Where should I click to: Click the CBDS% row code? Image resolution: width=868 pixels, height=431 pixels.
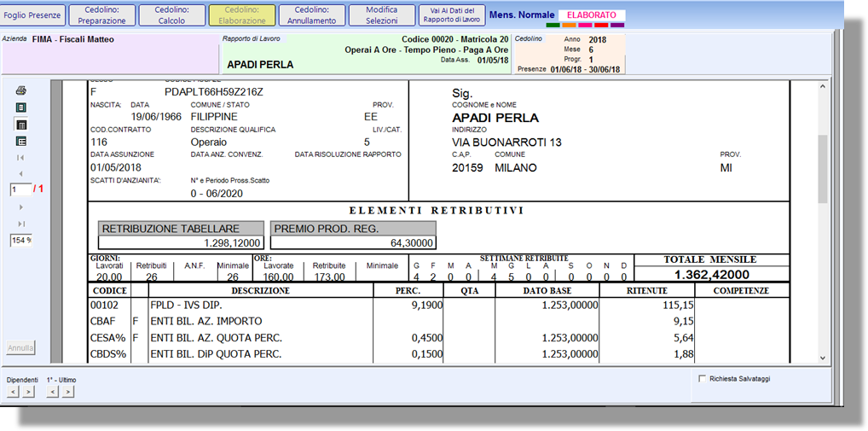click(x=108, y=354)
